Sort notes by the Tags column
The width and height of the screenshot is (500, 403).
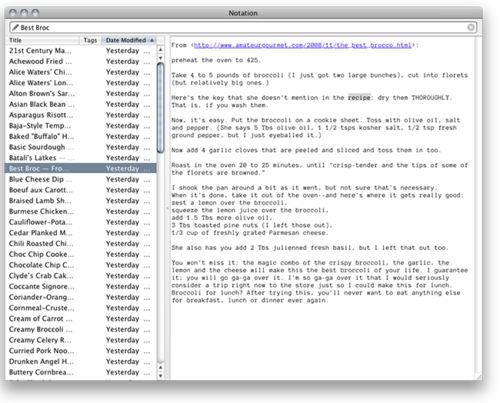coord(90,40)
